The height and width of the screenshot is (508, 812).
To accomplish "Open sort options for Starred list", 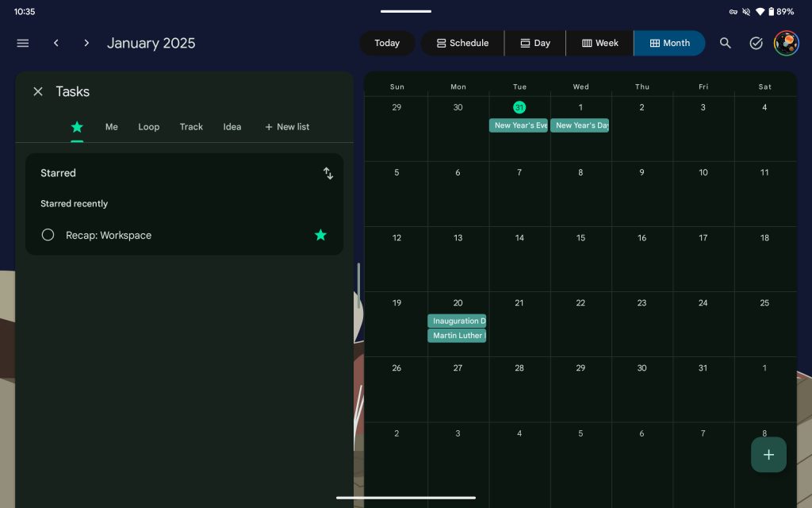I will point(327,173).
